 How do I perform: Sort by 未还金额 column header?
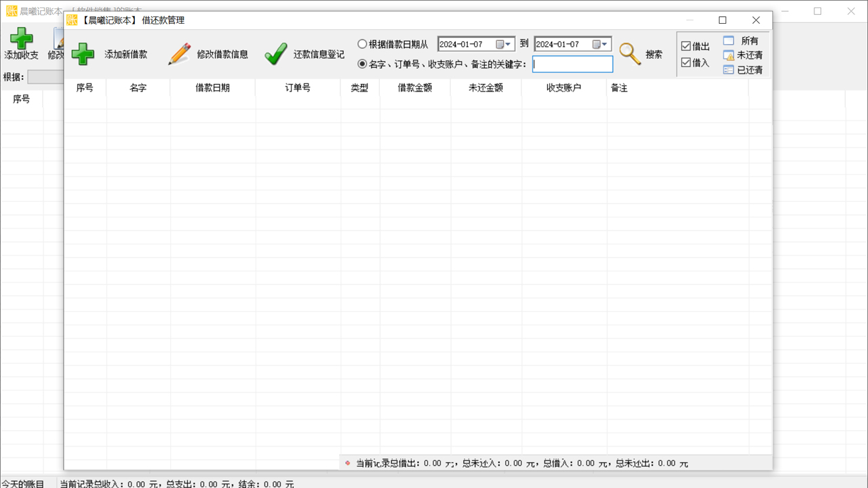(486, 88)
